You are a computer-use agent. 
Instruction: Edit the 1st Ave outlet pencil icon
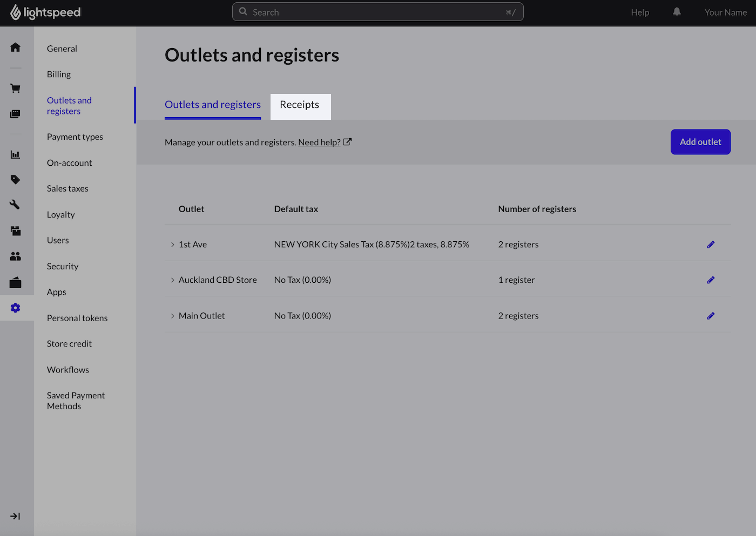coord(711,245)
